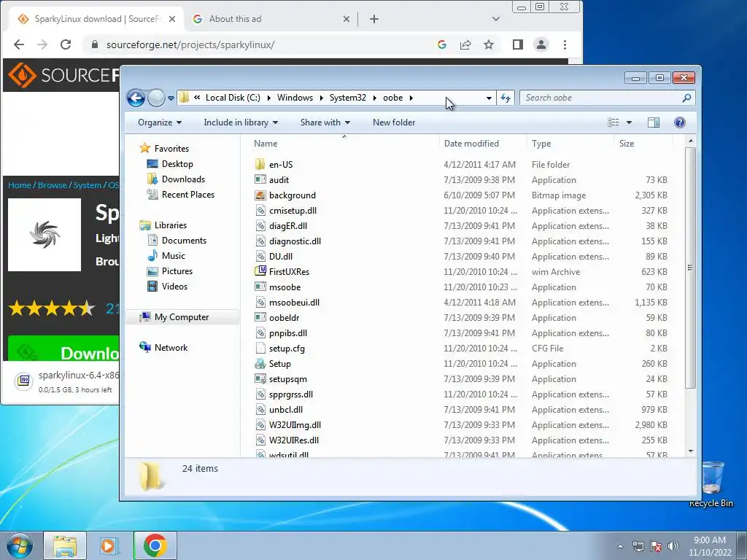Open Windows Media Player from taskbar
Screen dimensions: 747x560
(109, 545)
